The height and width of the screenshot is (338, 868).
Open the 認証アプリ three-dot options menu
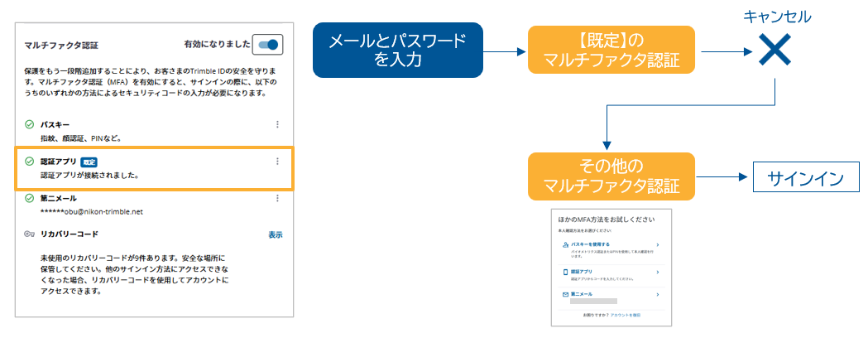[276, 162]
